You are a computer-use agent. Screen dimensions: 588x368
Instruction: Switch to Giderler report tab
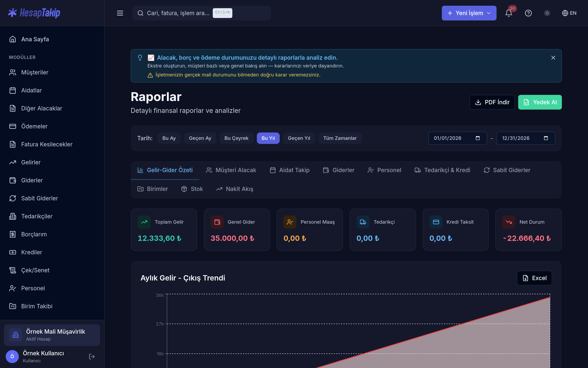pyautogui.click(x=339, y=170)
